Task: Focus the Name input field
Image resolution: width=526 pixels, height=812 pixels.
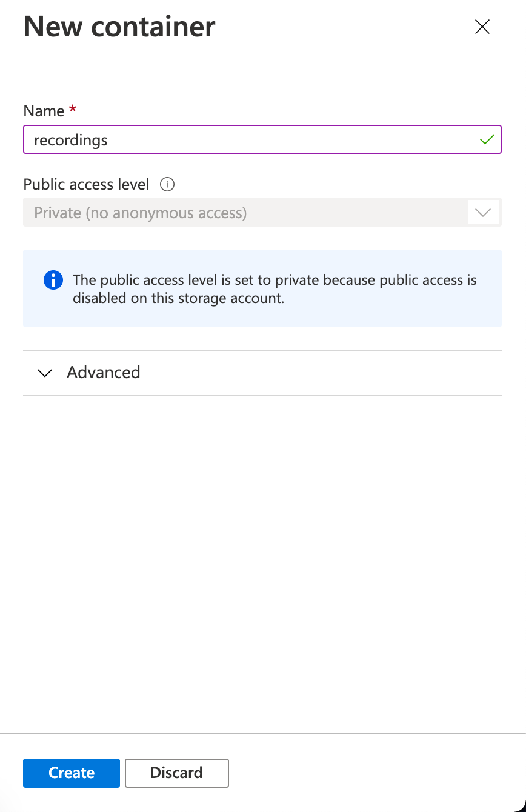Action: click(x=262, y=140)
